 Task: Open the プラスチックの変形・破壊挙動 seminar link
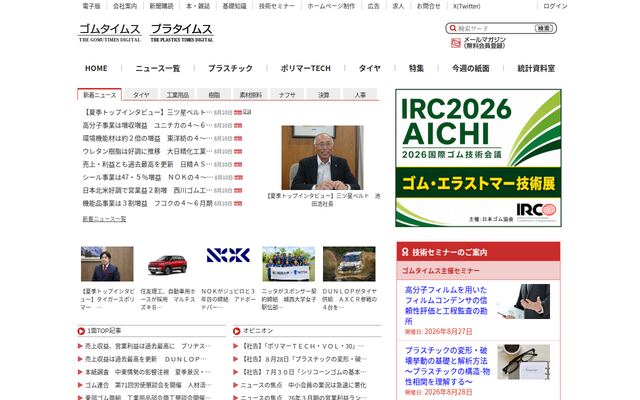click(x=447, y=366)
